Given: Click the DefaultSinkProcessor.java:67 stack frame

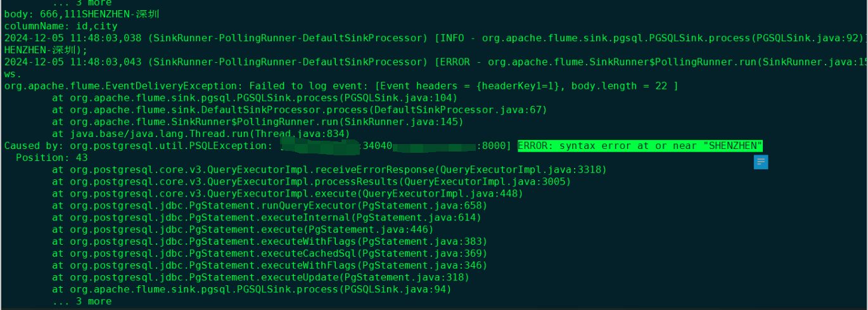Looking at the screenshot, I should point(299,110).
